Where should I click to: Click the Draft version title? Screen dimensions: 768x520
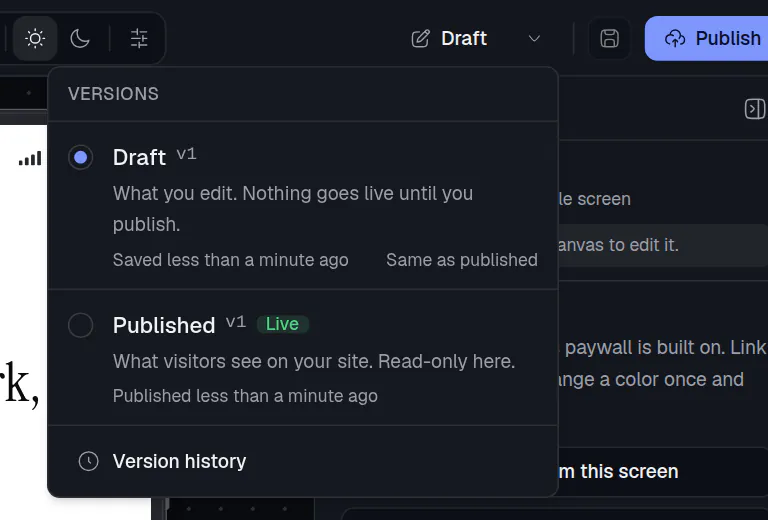(x=139, y=157)
